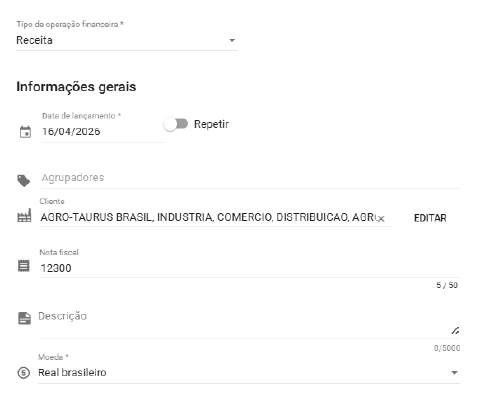The image size is (480, 401).
Task: Click the Repetir label text
Action: 211,124
